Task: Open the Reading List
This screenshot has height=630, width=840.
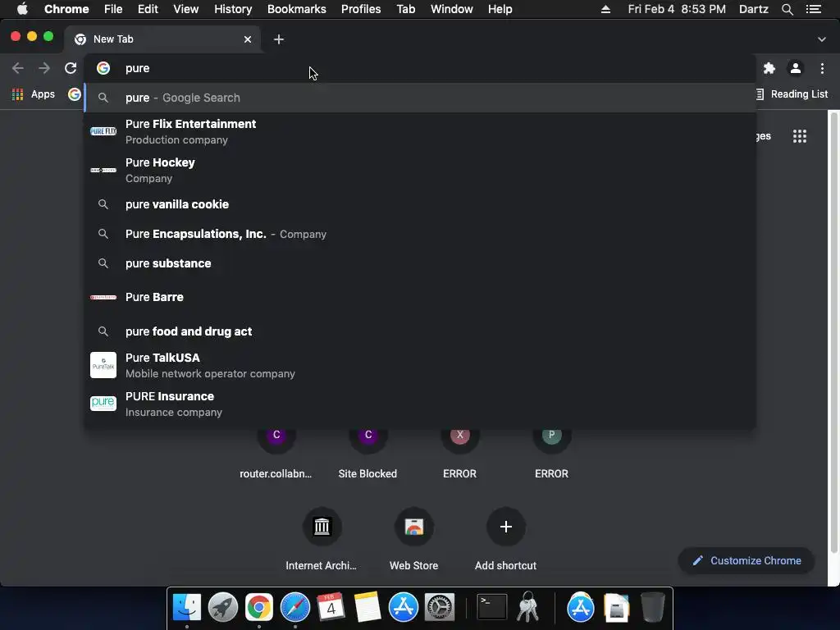Action: 792,94
